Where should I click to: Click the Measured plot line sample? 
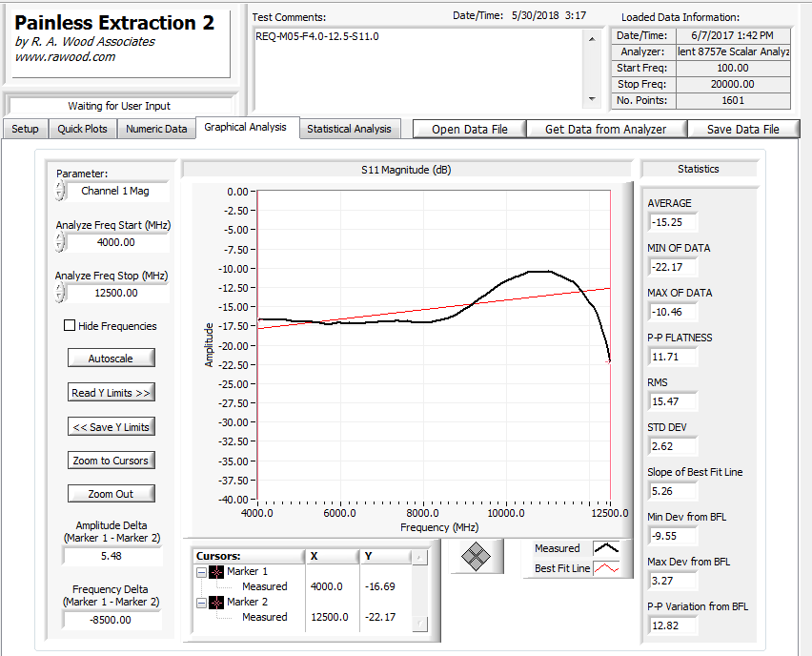[x=606, y=548]
